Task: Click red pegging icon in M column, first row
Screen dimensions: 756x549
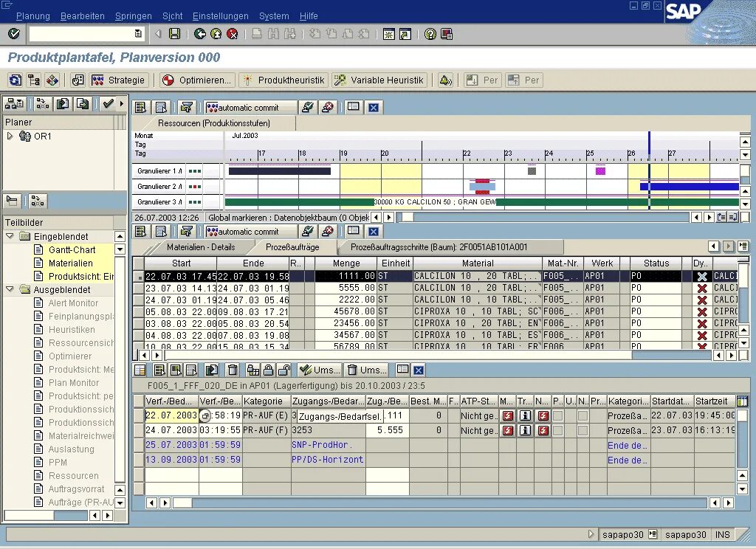Action: (x=508, y=415)
